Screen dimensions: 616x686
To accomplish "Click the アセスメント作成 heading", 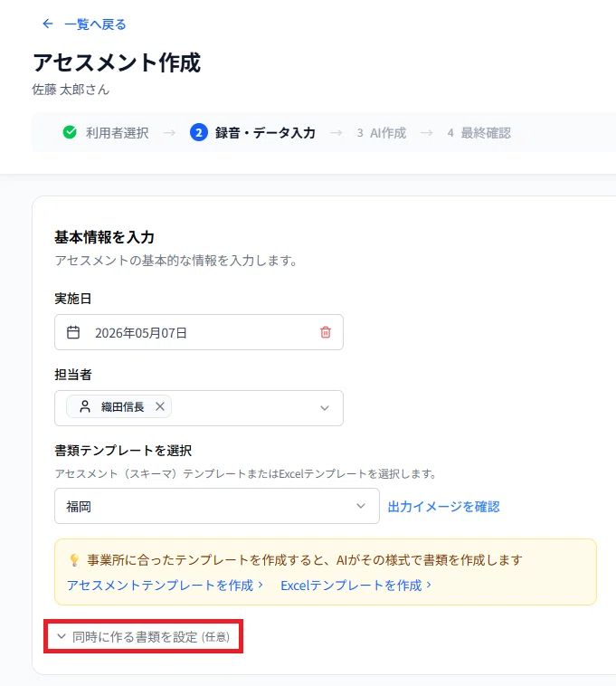I will click(117, 62).
